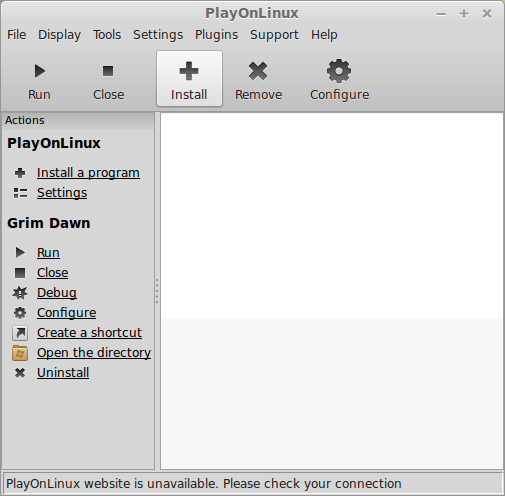Open the Settings menu in menu bar
This screenshot has height=496, width=505.
[x=158, y=35]
